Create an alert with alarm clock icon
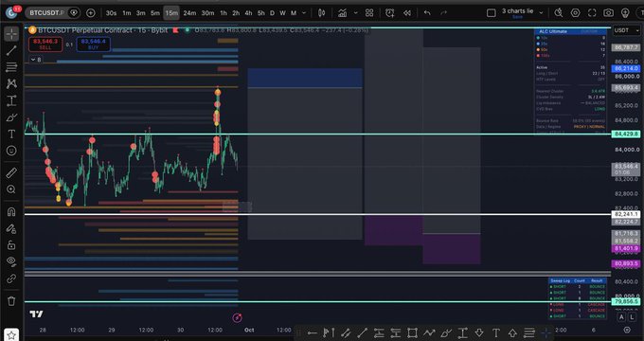 click(x=390, y=13)
